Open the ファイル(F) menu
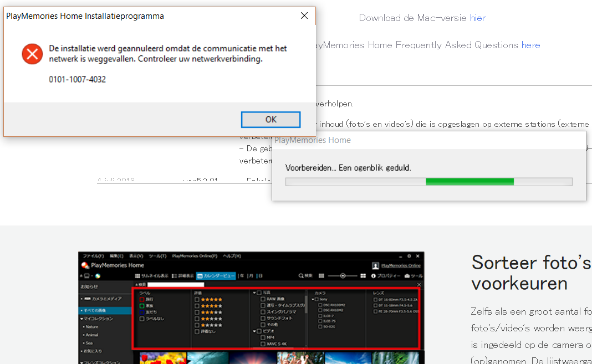The width and height of the screenshot is (592, 364). [x=93, y=255]
